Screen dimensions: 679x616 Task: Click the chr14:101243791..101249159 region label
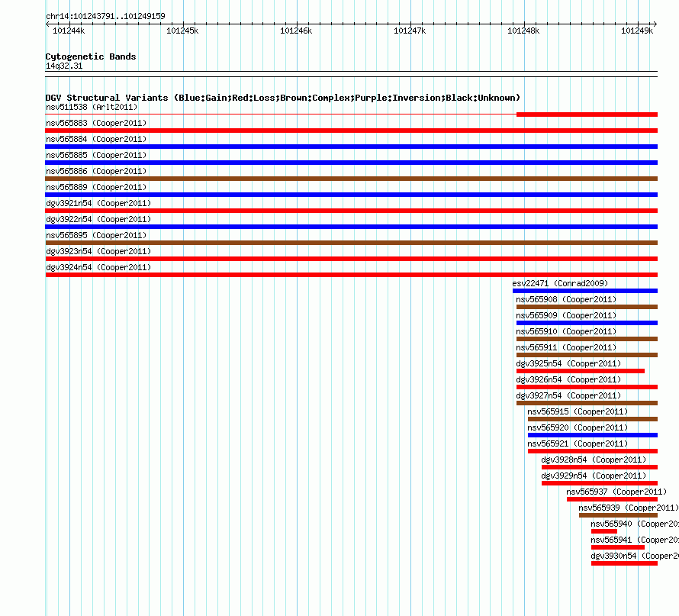[x=105, y=16]
